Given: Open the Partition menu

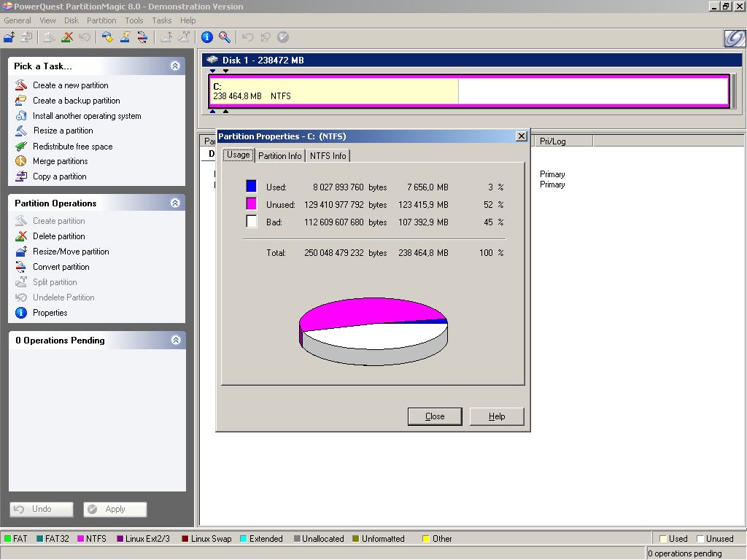Looking at the screenshot, I should click(x=101, y=20).
